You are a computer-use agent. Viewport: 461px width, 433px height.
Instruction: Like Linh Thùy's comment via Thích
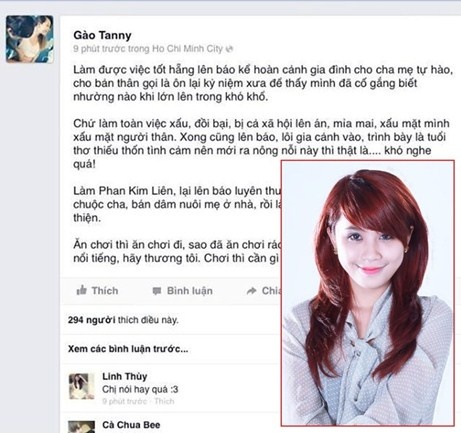(x=164, y=401)
